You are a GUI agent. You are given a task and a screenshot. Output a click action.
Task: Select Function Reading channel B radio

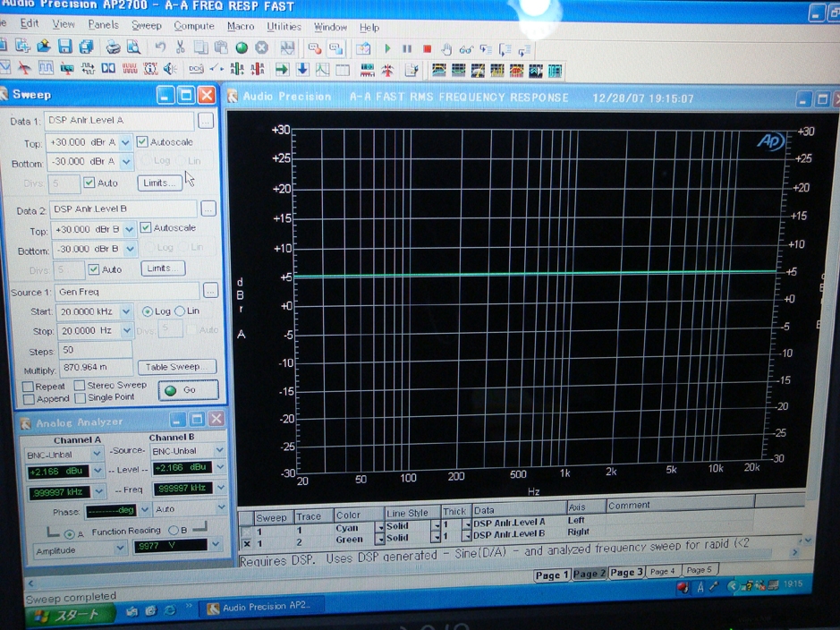(173, 531)
